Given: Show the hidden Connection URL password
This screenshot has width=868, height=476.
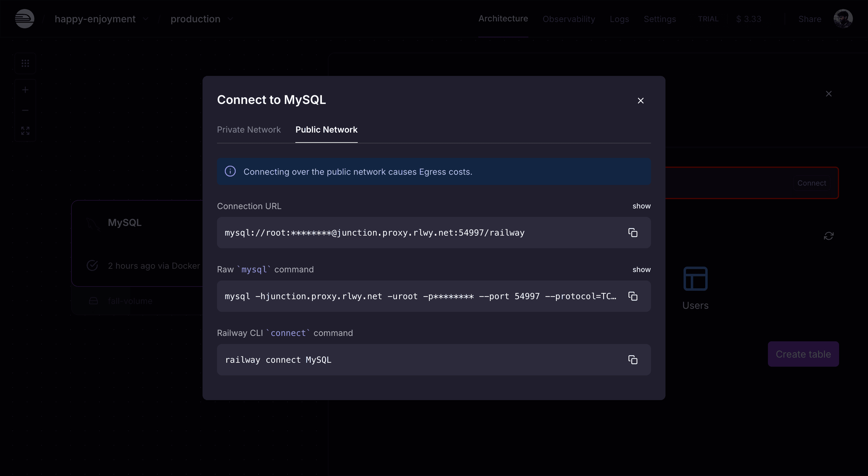Looking at the screenshot, I should pyautogui.click(x=641, y=206).
